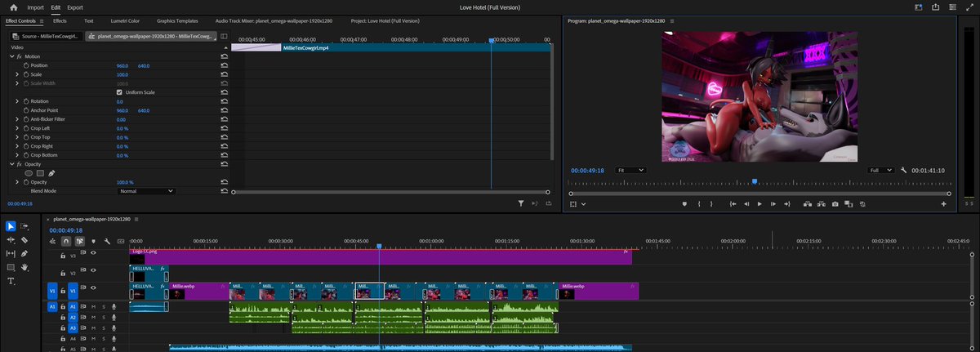This screenshot has height=352, width=980.
Task: Hide track V3 with its eye icon
Action: point(93,255)
